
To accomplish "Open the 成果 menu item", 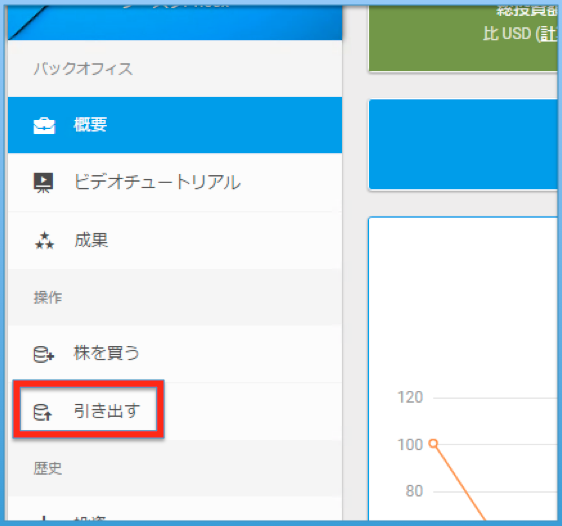I will [x=175, y=240].
